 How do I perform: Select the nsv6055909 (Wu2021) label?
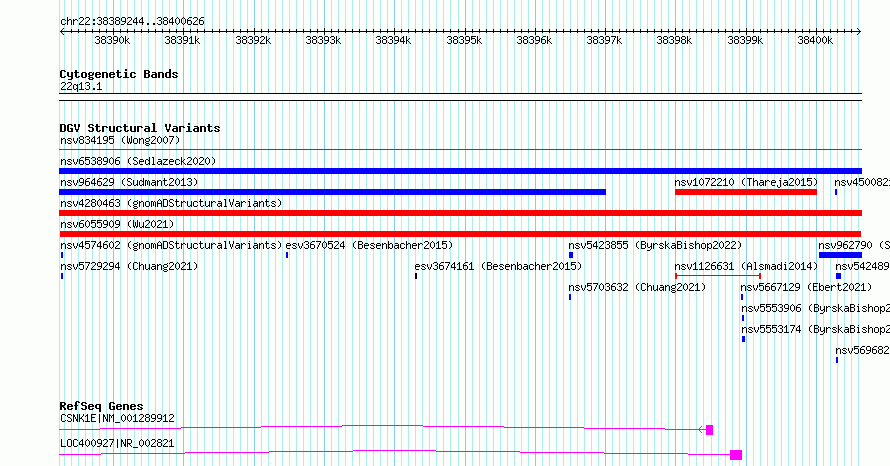point(117,224)
